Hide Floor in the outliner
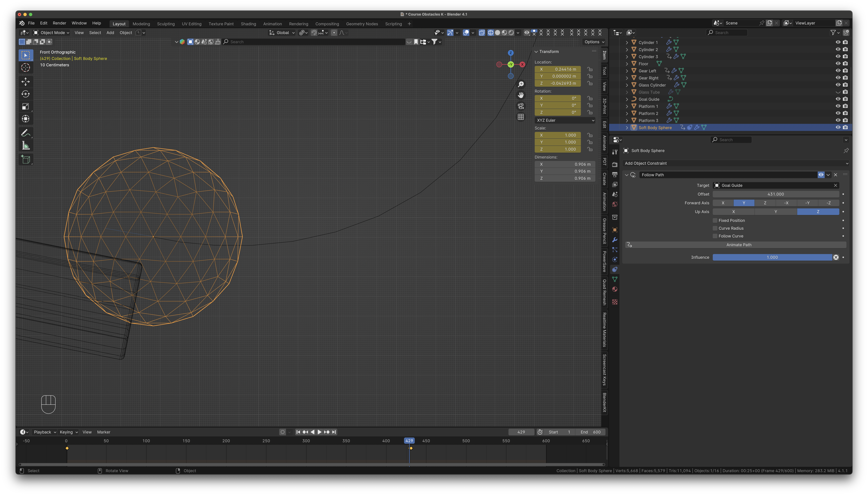Viewport: 868px width, 495px height. click(x=838, y=64)
